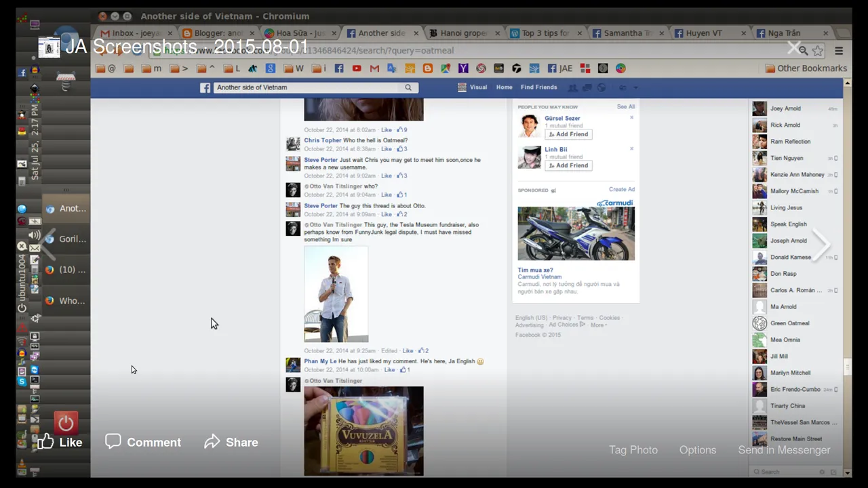Dismiss the Linh Bii suggestion

(x=631, y=148)
